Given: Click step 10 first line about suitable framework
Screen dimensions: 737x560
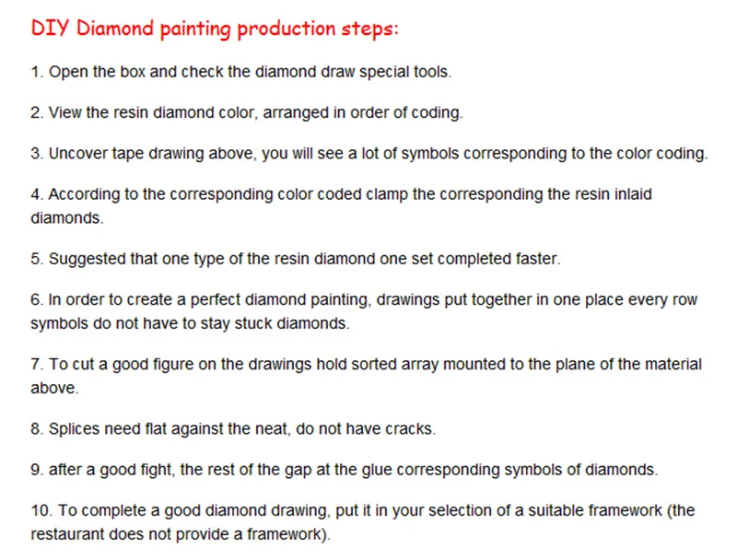Looking at the screenshot, I should coord(363,510).
